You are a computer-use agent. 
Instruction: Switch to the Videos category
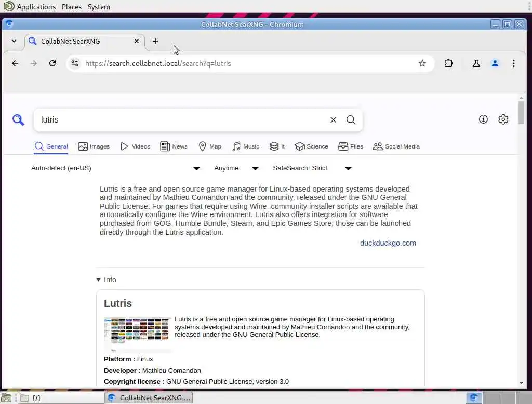pyautogui.click(x=135, y=146)
